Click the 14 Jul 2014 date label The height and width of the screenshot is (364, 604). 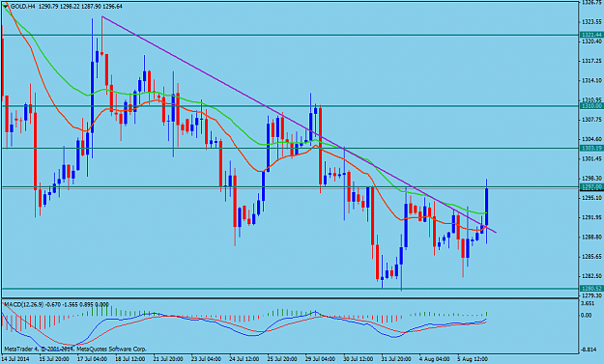click(x=15, y=359)
